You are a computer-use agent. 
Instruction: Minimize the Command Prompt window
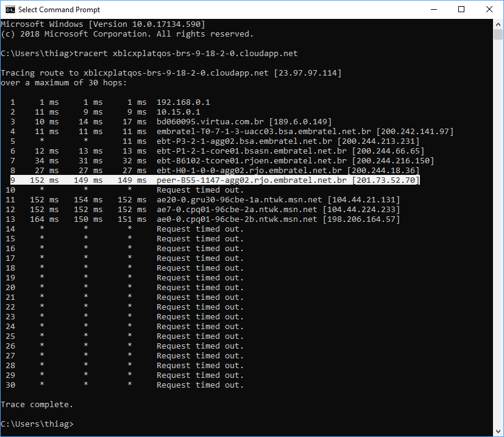click(x=434, y=10)
